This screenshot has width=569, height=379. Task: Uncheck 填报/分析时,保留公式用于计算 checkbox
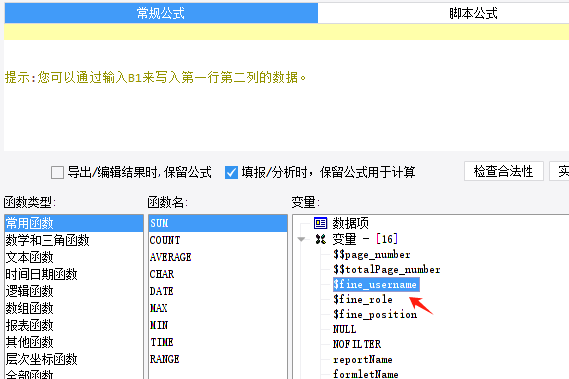click(231, 172)
